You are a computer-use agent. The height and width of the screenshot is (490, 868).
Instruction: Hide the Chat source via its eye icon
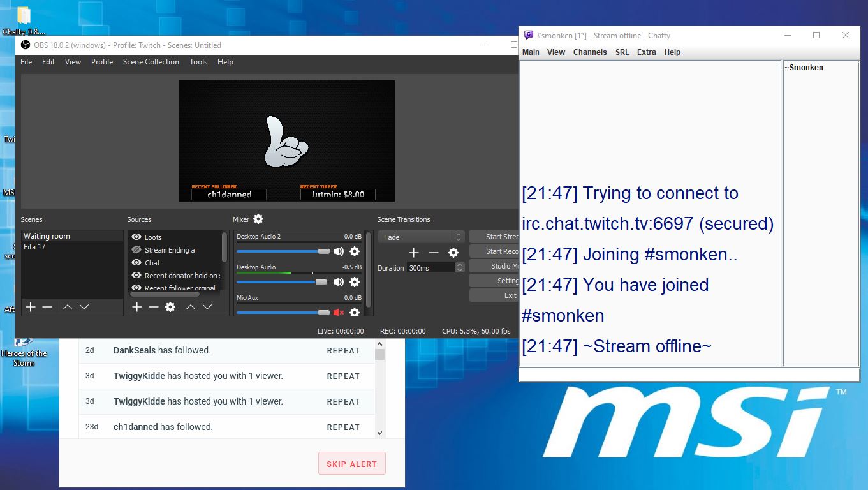pyautogui.click(x=136, y=262)
